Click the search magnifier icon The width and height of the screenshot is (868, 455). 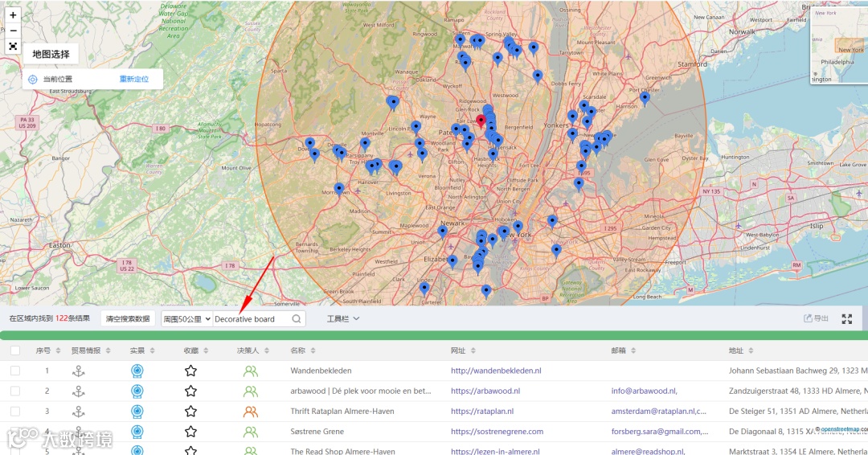pyautogui.click(x=297, y=319)
